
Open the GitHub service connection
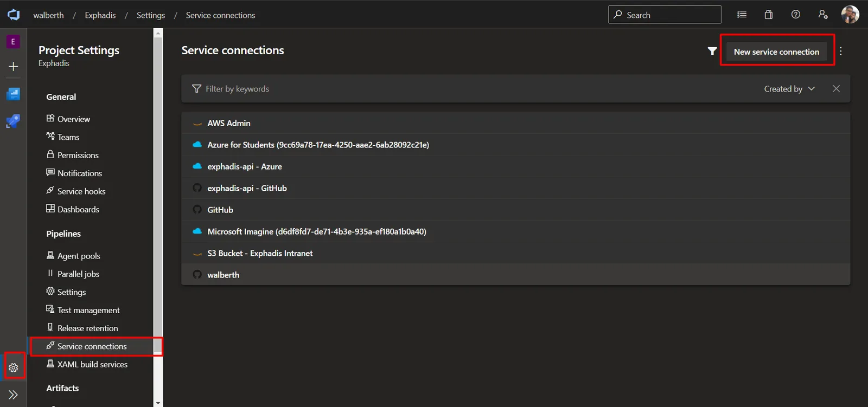point(515,210)
